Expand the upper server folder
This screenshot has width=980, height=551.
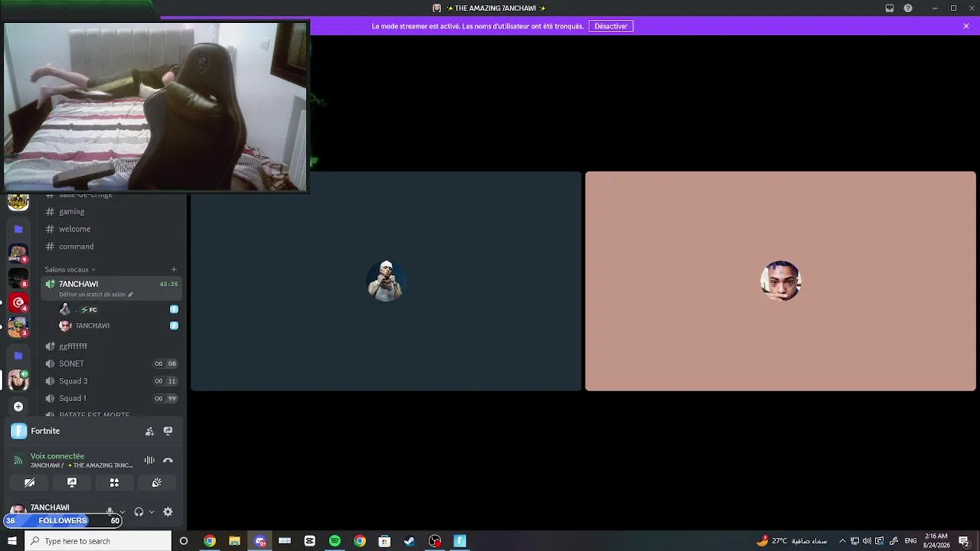click(18, 229)
